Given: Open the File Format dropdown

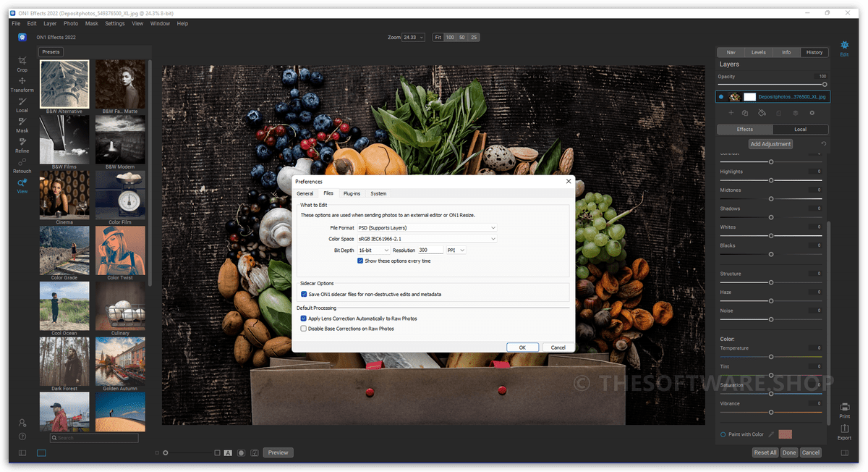Looking at the screenshot, I should [427, 228].
